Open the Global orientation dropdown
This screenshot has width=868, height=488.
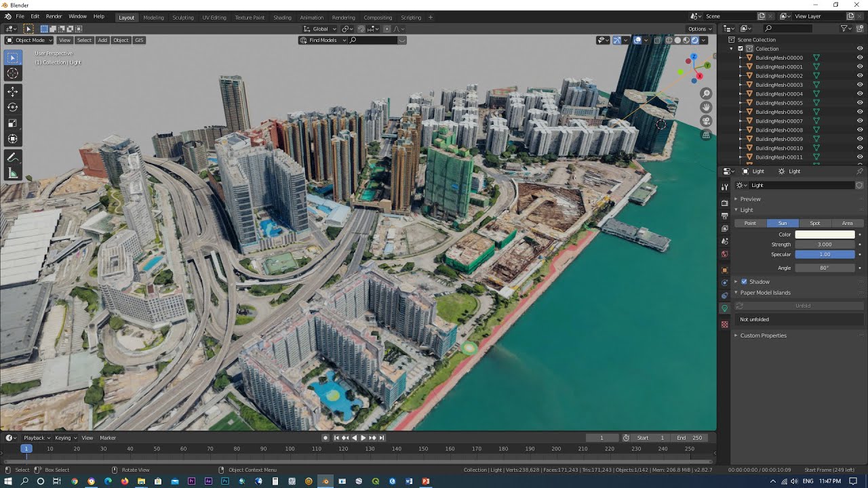(x=321, y=29)
